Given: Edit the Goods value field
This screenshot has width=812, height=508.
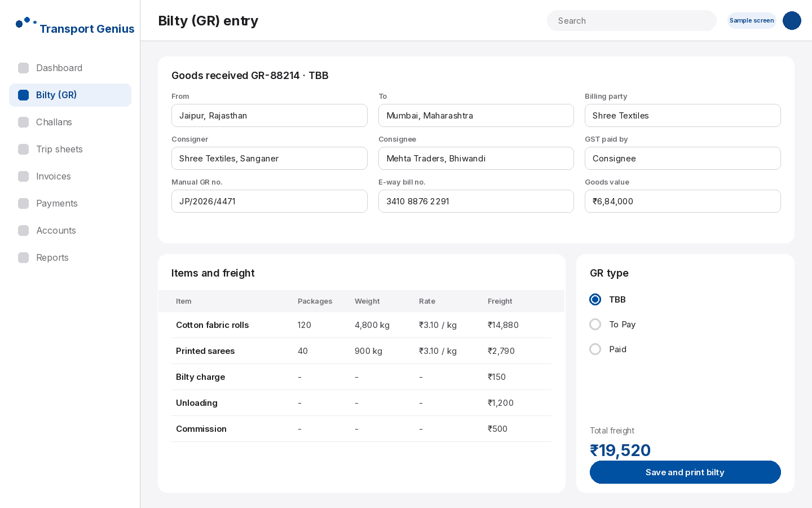Looking at the screenshot, I should point(683,201).
